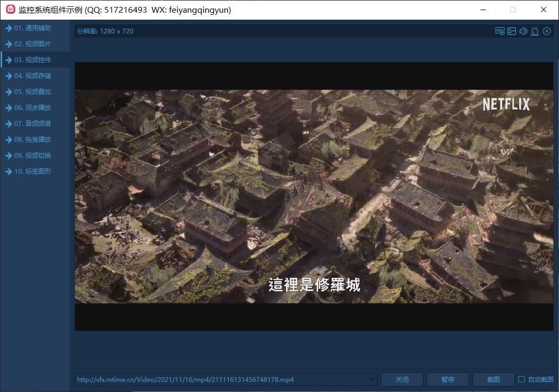Viewport: 559px width, 392px height.
Task: Open the 02. 视频图片 page
Action: [32, 44]
